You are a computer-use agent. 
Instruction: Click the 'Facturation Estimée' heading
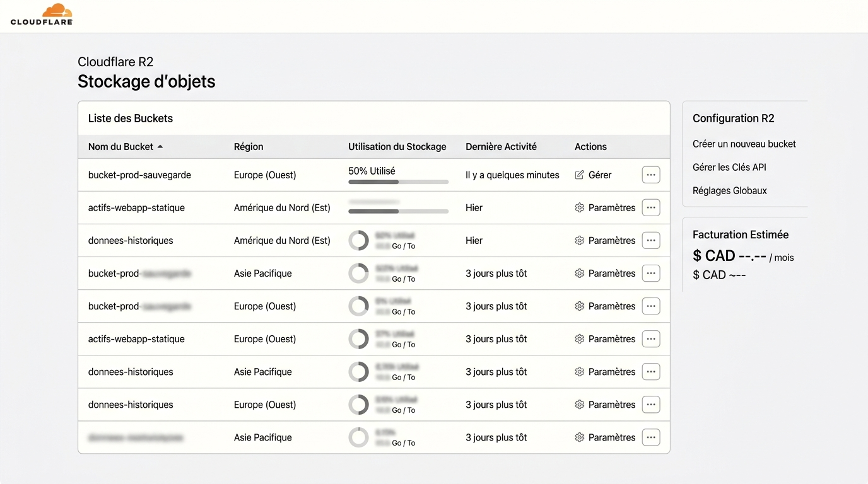pyautogui.click(x=741, y=234)
